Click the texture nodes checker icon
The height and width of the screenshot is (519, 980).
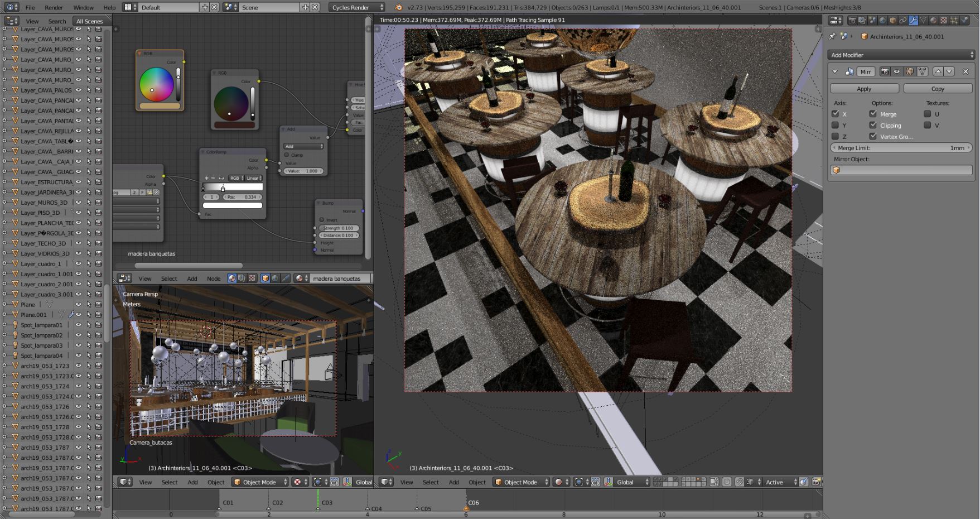pyautogui.click(x=252, y=278)
